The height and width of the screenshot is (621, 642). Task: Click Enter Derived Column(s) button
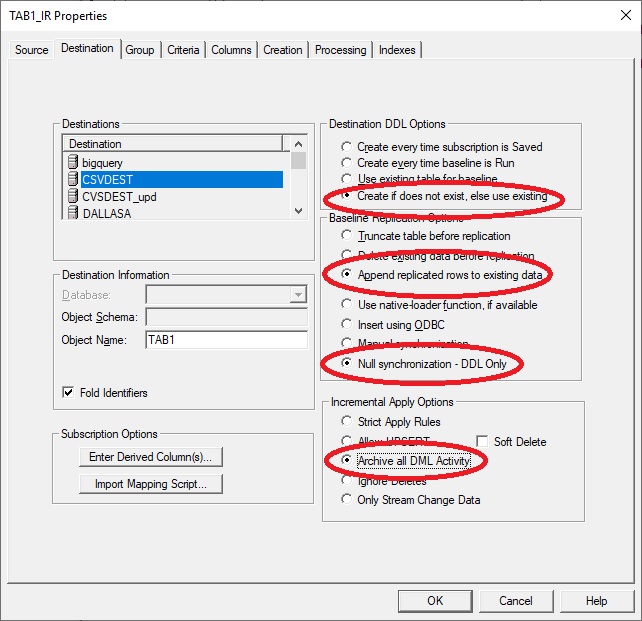click(x=150, y=457)
